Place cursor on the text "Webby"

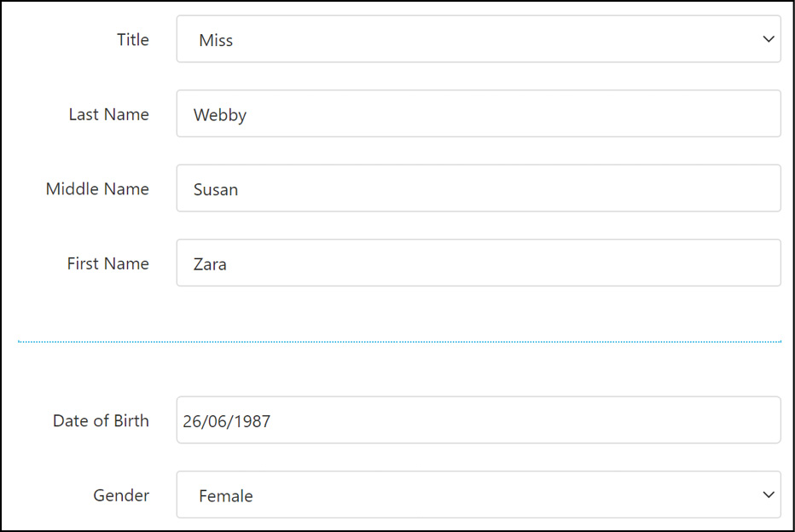pos(220,115)
